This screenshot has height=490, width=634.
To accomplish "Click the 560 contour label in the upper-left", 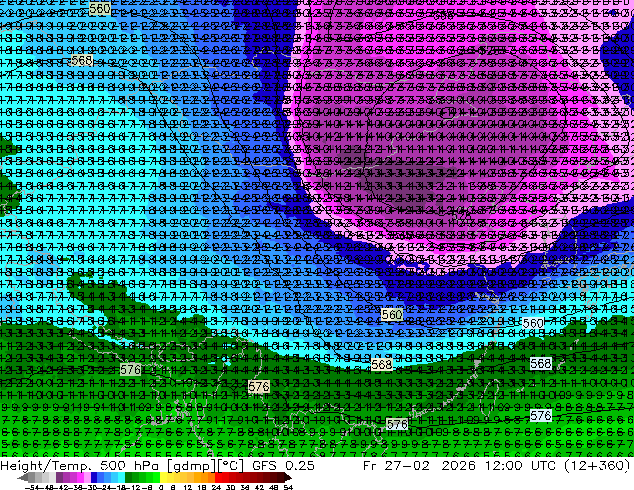I will coord(100,8).
